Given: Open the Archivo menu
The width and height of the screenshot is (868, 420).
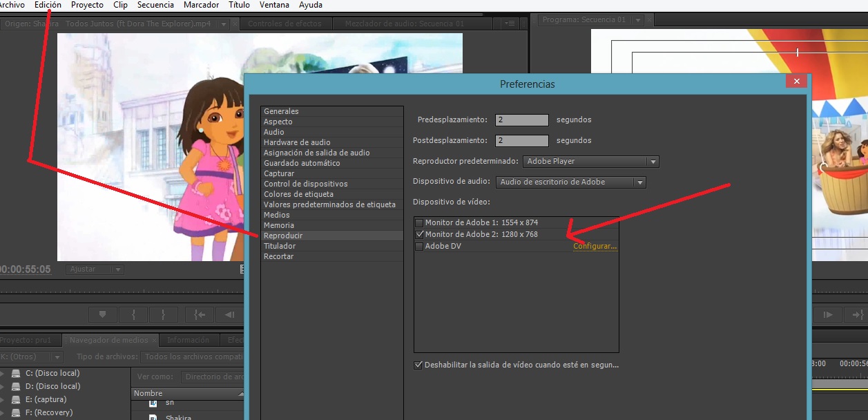Looking at the screenshot, I should (12, 5).
